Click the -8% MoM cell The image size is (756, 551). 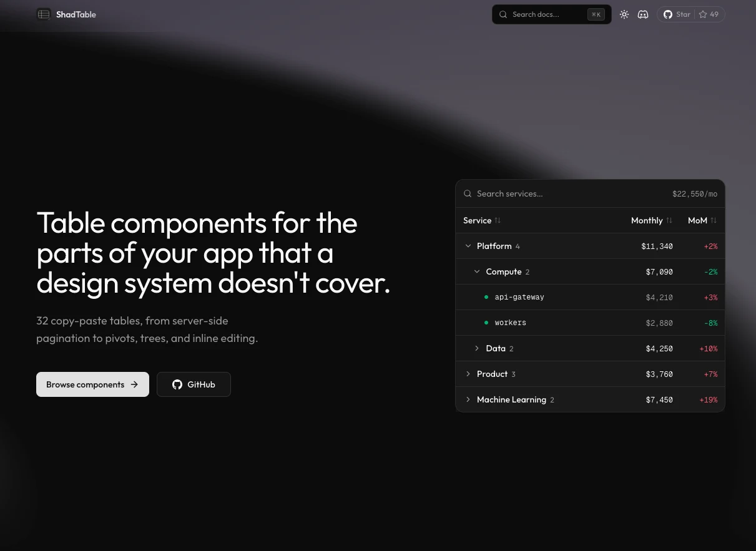(x=710, y=323)
